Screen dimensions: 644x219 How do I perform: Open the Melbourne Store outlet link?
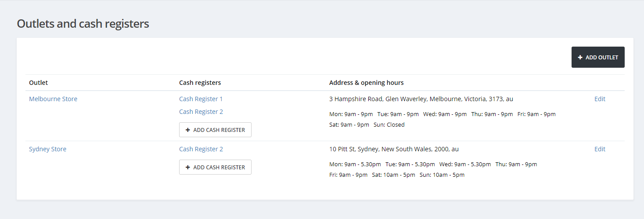[x=53, y=99]
